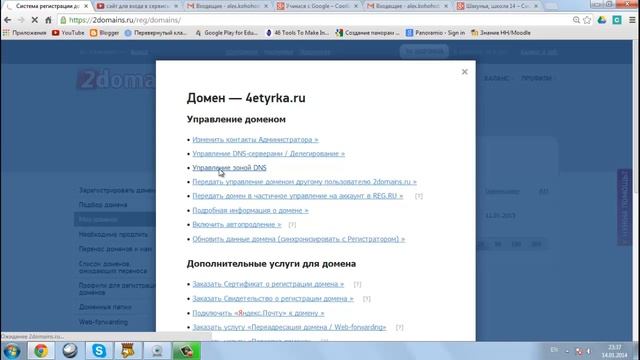The height and width of the screenshot is (360, 640).
Task: Switch to the first Входящие Gmail tab
Action: 227,6
